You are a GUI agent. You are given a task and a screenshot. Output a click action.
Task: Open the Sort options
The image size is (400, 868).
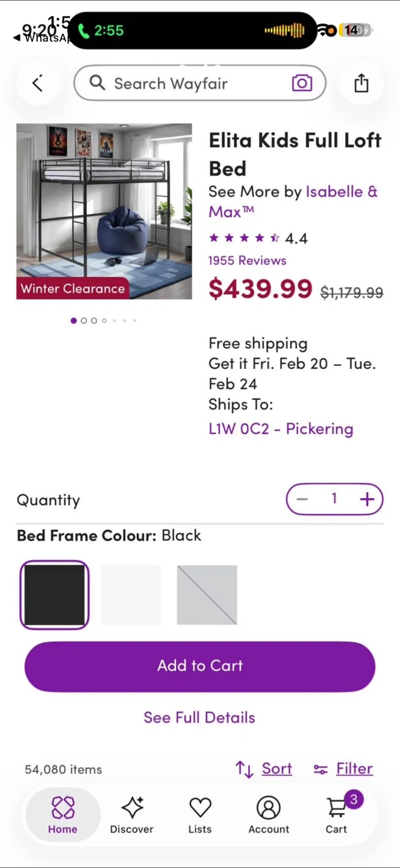point(264,769)
